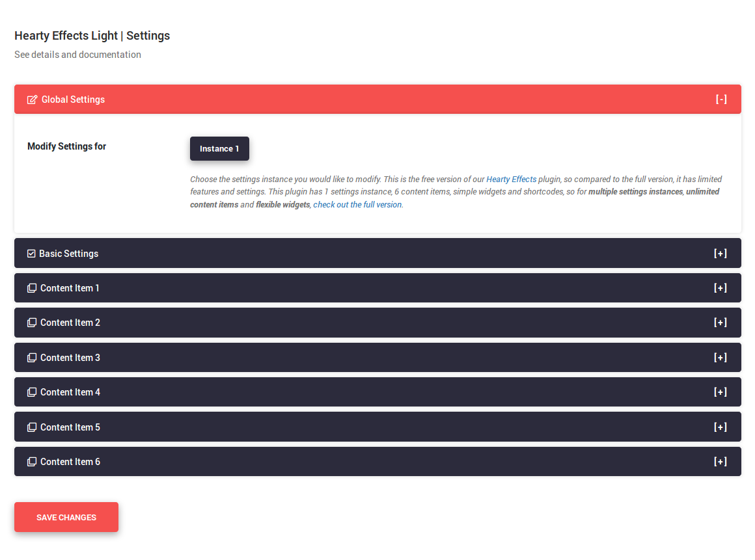Choose the Instance 1 button
This screenshot has height=560, width=755.
(219, 149)
